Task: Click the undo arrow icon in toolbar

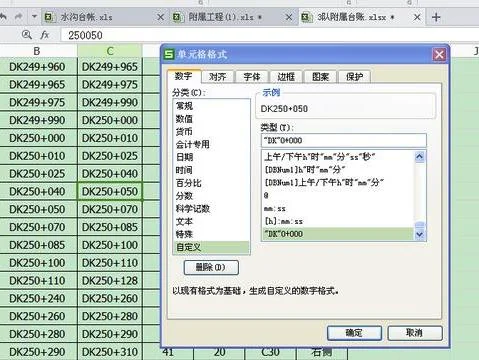Action: pos(3,16)
